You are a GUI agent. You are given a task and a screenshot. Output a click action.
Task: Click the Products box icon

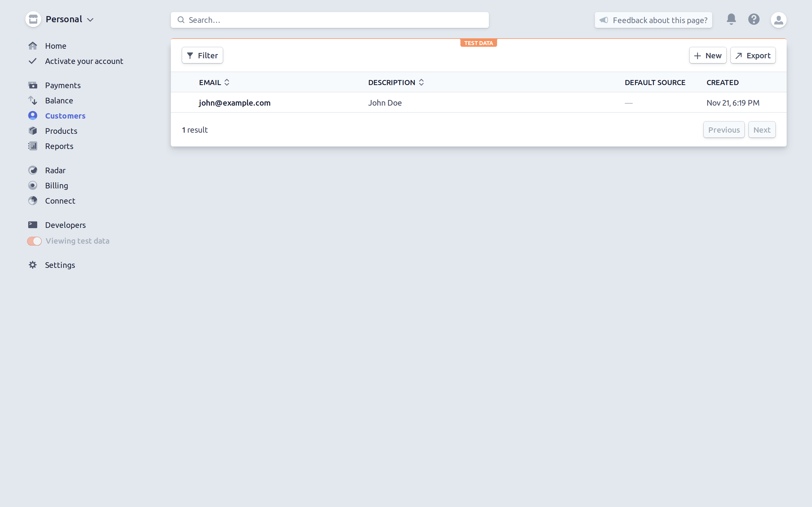point(32,131)
